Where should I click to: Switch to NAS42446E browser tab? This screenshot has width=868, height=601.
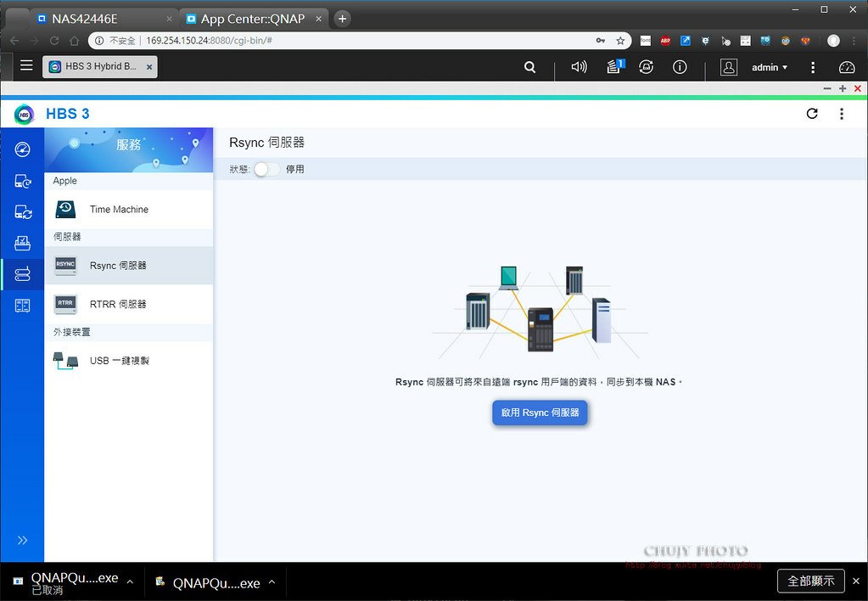103,19
